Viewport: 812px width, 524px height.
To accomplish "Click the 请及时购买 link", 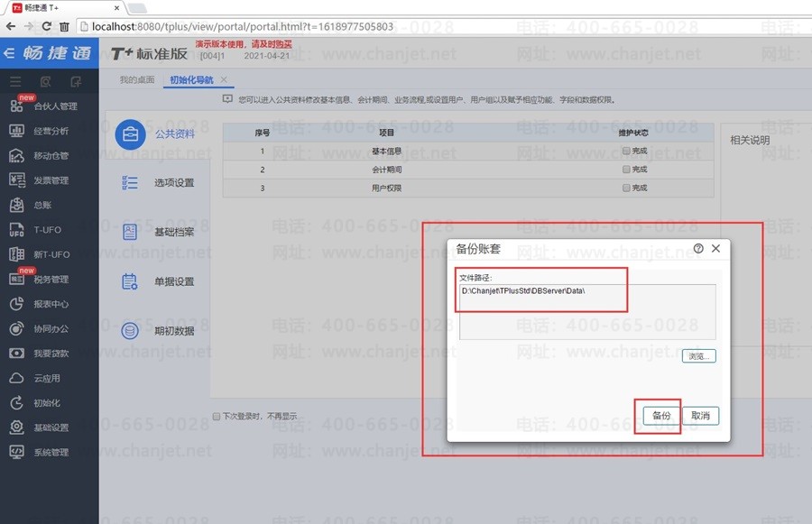I will pos(272,44).
